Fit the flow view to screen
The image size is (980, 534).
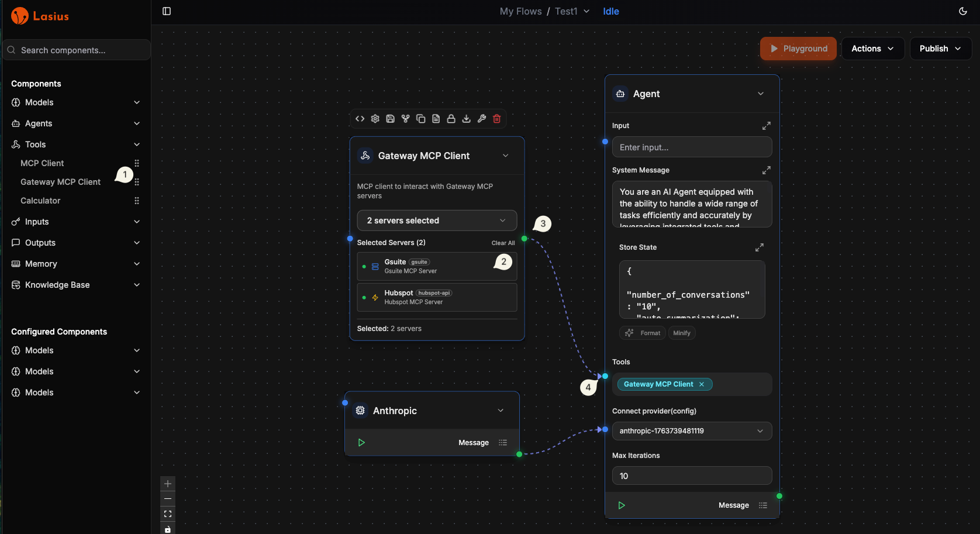click(168, 514)
